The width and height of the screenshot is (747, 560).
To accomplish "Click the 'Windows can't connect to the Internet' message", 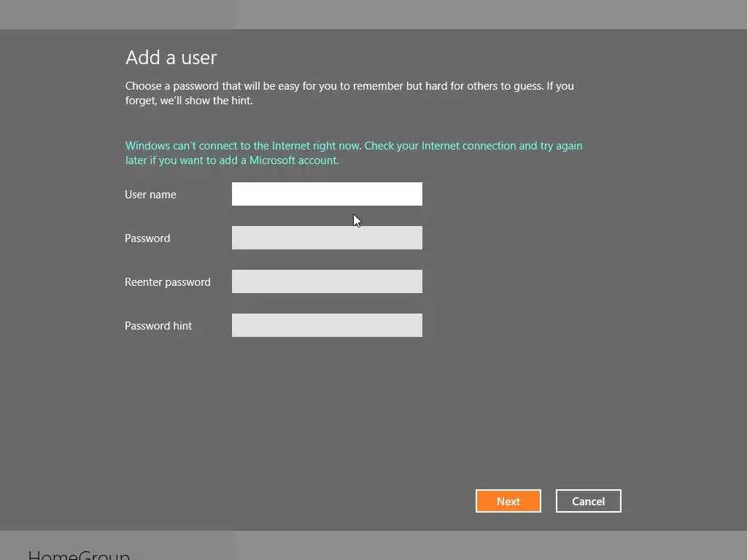I will point(354,153).
